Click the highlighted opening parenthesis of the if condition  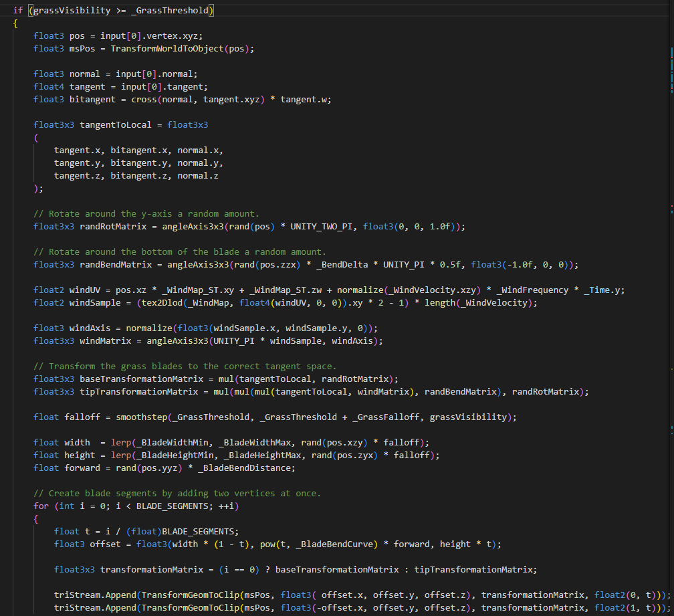coord(30,10)
